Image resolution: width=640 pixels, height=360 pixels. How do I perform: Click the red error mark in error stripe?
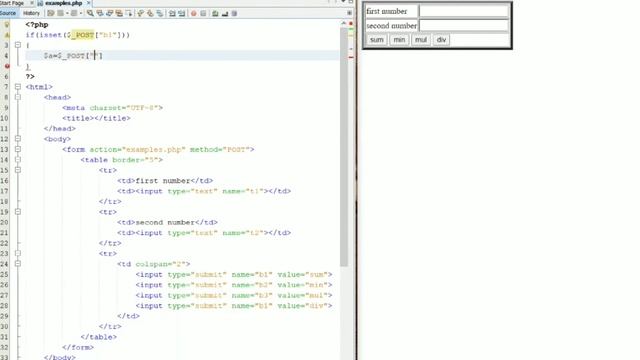pyautogui.click(x=351, y=57)
